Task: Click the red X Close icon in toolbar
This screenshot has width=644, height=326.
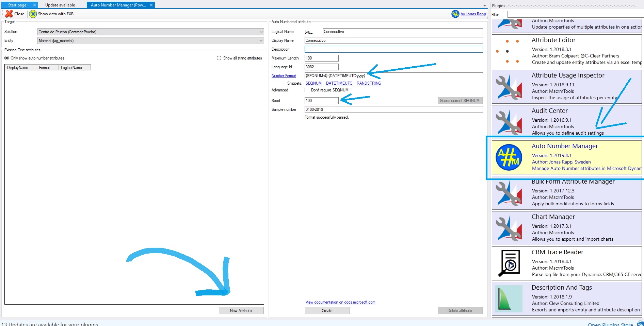Action: click(x=9, y=14)
